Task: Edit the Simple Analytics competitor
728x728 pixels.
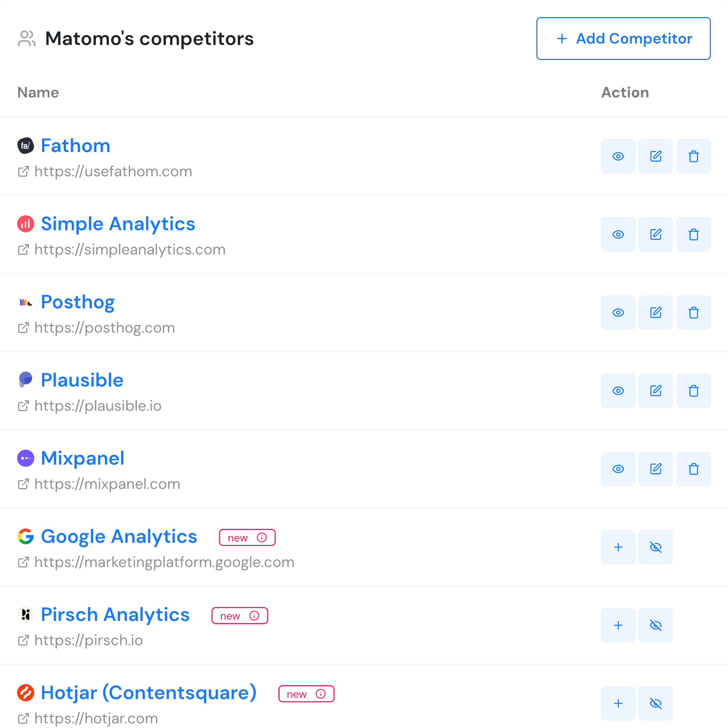Action: (656, 234)
